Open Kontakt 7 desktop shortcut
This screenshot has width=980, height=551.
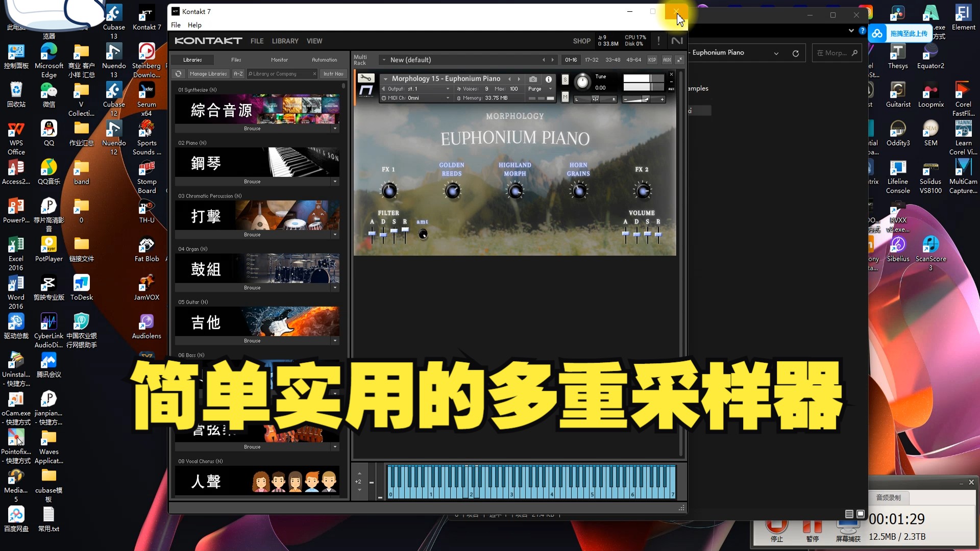146,18
